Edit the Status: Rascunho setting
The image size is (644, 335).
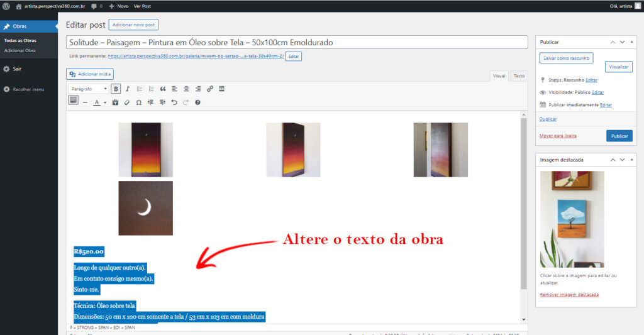pos(591,80)
